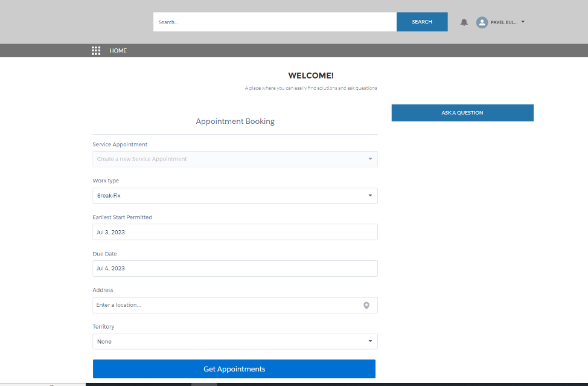Open the Work type dropdown
588x386 pixels.
pyautogui.click(x=235, y=196)
